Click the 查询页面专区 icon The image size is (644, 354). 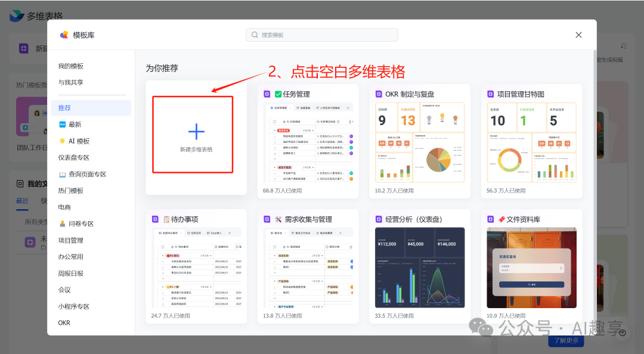[x=63, y=175]
